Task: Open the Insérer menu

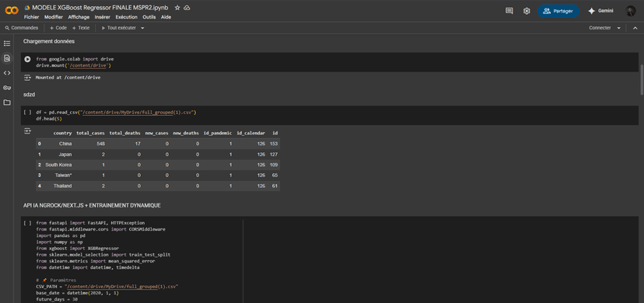Action: point(102,17)
